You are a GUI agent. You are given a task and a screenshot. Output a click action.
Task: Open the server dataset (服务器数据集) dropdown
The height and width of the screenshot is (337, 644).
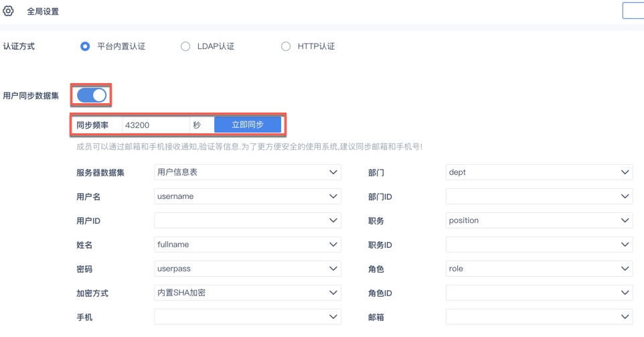[247, 172]
